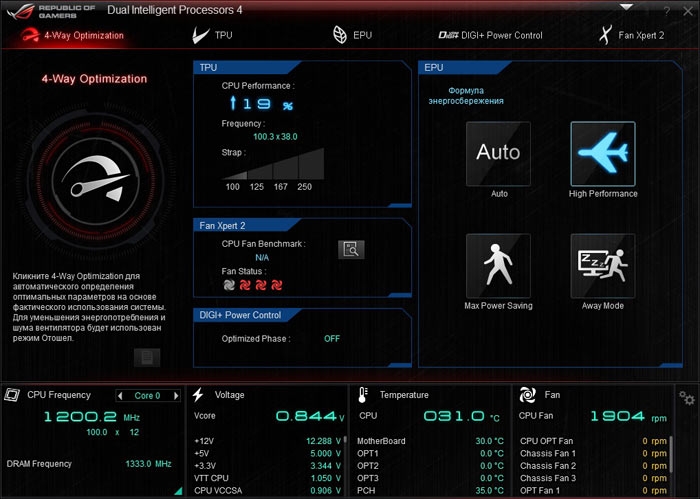
Task: Choose the Max Power Saving walking icon
Action: coord(498,266)
